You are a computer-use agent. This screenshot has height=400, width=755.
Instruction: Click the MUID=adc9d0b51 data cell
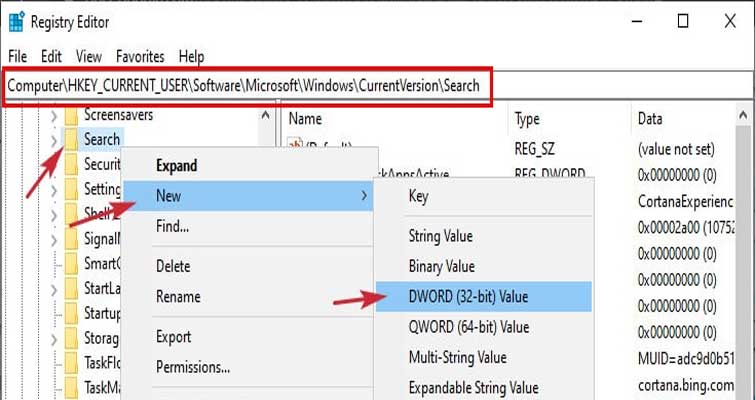coord(686,359)
